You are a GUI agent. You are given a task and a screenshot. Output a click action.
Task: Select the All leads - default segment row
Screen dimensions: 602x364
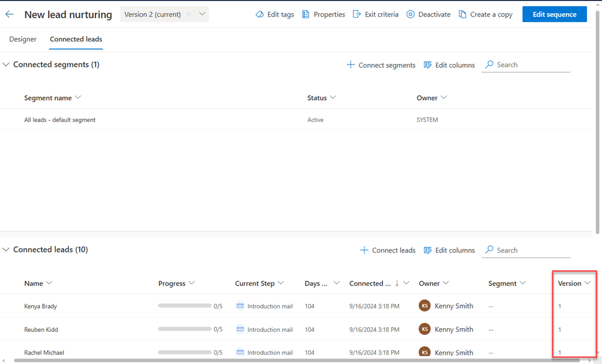click(297, 120)
